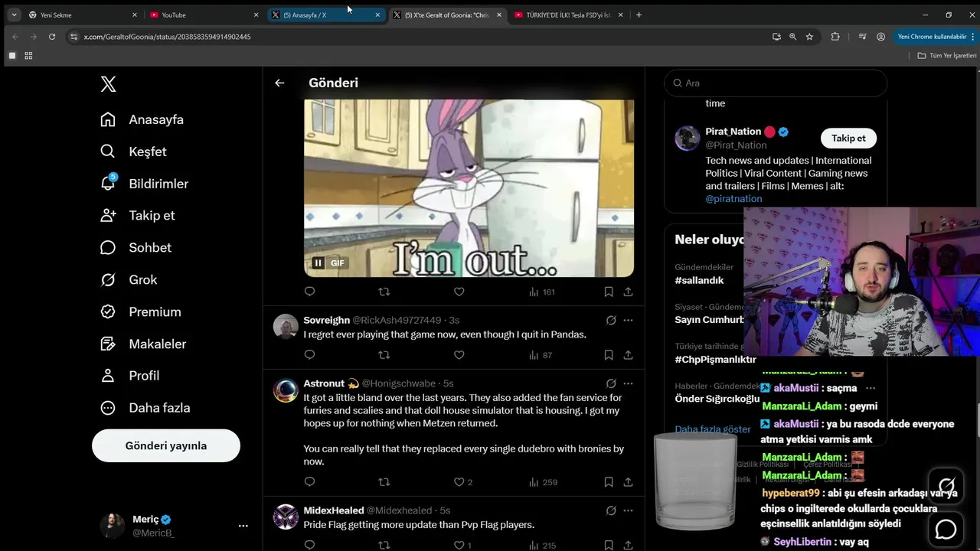Pause the Bugs Bunny GIF
This screenshot has height=551, width=980.
tap(318, 262)
